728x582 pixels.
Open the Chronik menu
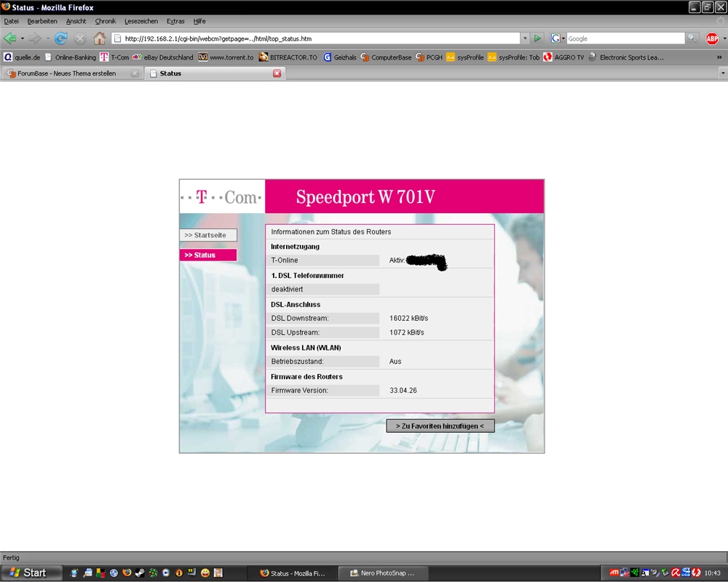106,21
